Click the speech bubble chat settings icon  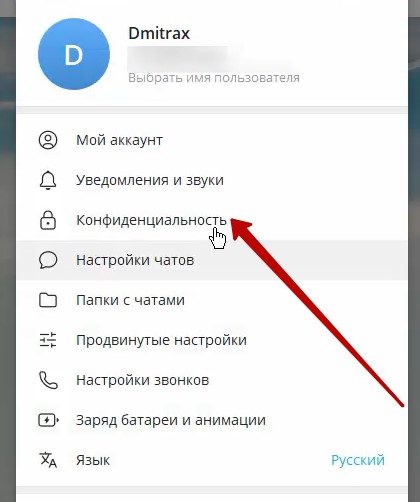[48, 260]
